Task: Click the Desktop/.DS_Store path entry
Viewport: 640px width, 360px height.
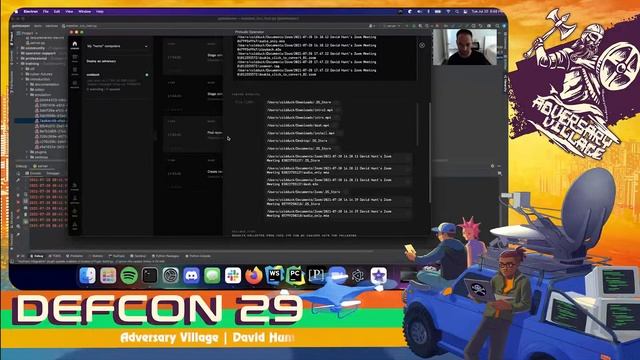Action: pos(297,141)
